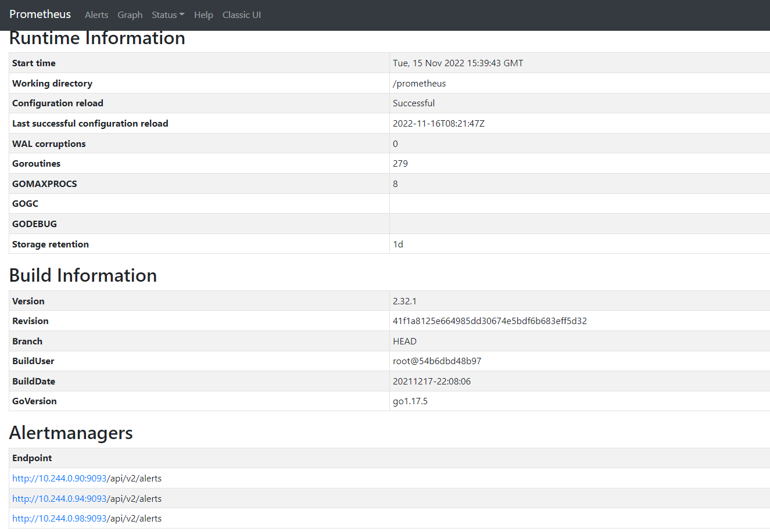The image size is (770, 532).
Task: Click the GOGC label
Action: (25, 204)
